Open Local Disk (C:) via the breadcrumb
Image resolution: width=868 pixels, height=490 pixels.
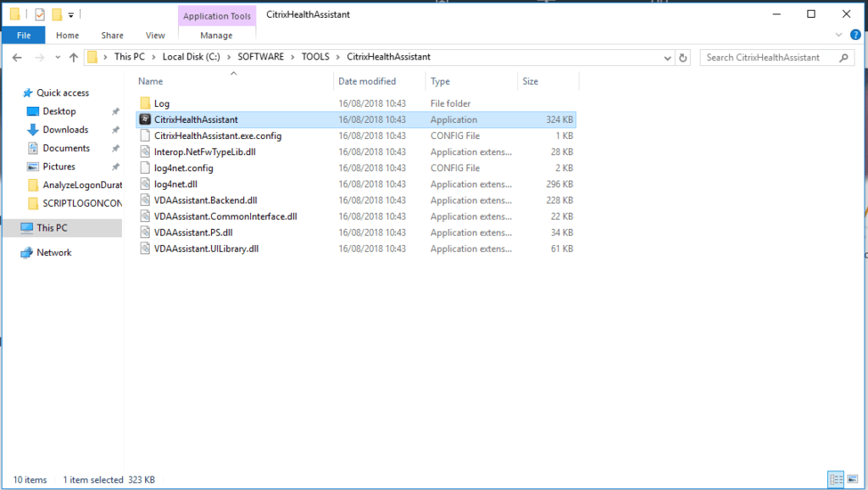coord(186,57)
